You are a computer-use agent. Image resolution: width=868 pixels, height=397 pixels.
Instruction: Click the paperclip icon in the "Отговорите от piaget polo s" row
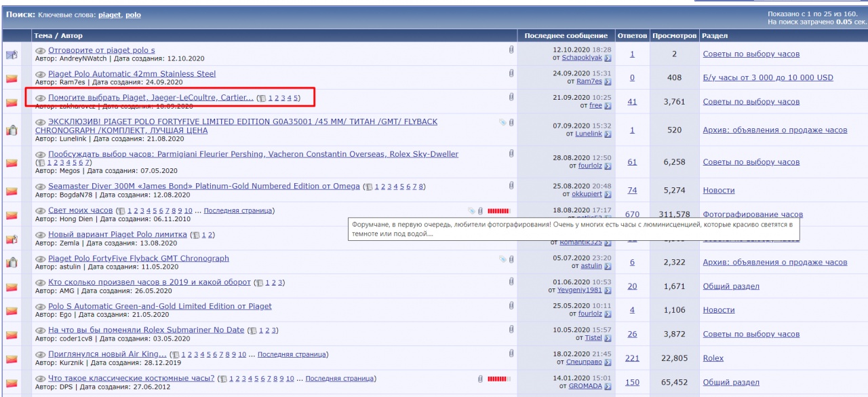pos(511,50)
